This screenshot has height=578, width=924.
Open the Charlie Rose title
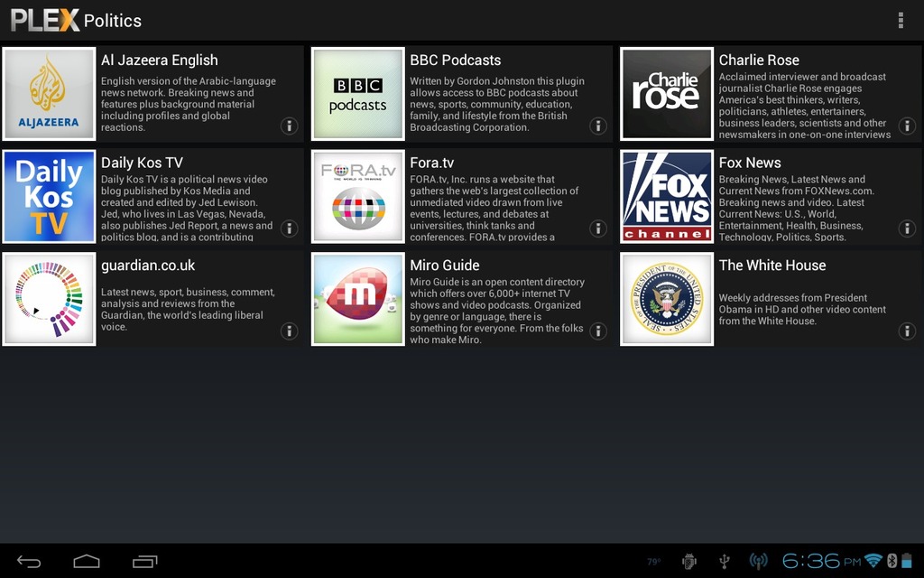tap(759, 61)
